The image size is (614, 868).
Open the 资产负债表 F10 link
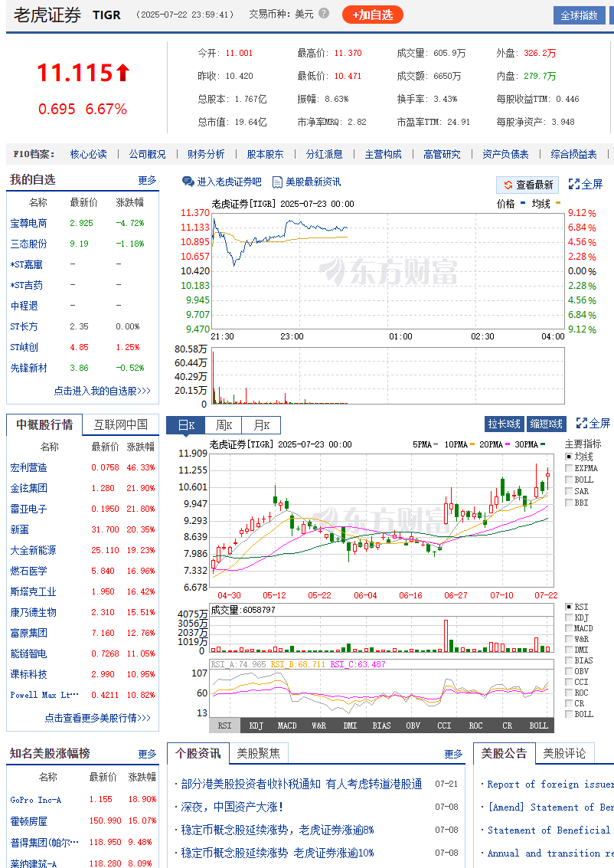click(505, 155)
